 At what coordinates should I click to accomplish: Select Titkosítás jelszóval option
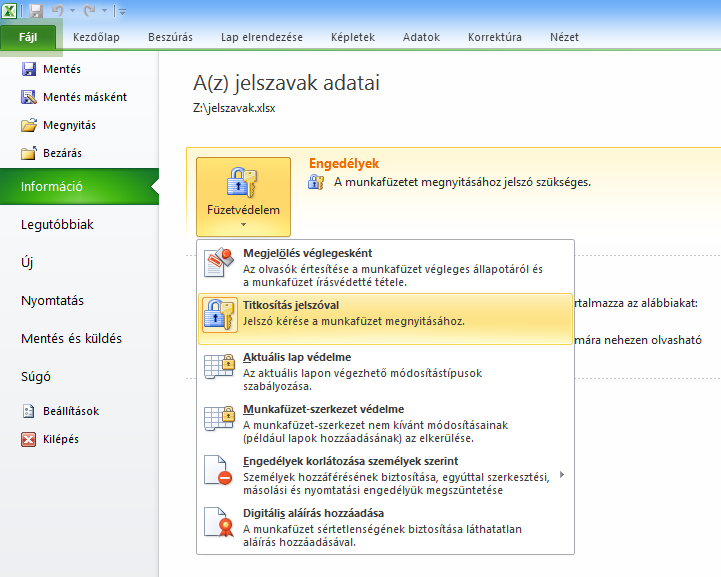coord(385,319)
